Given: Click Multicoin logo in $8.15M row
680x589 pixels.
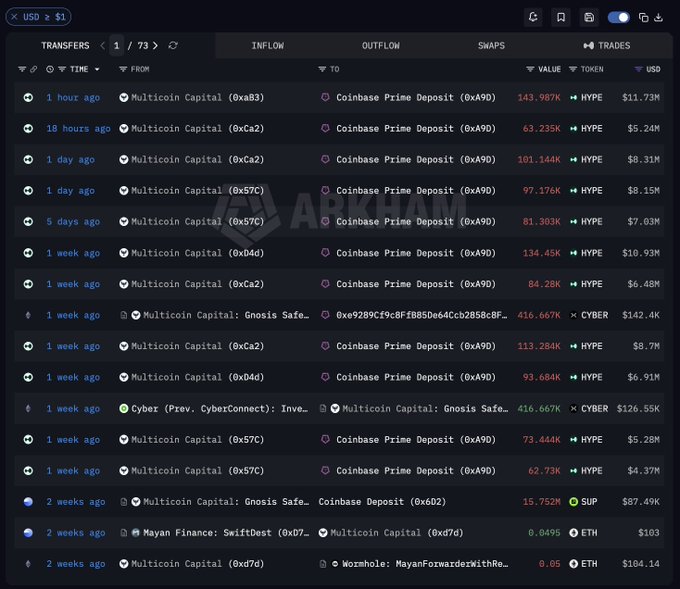Looking at the screenshot, I should (x=124, y=191).
